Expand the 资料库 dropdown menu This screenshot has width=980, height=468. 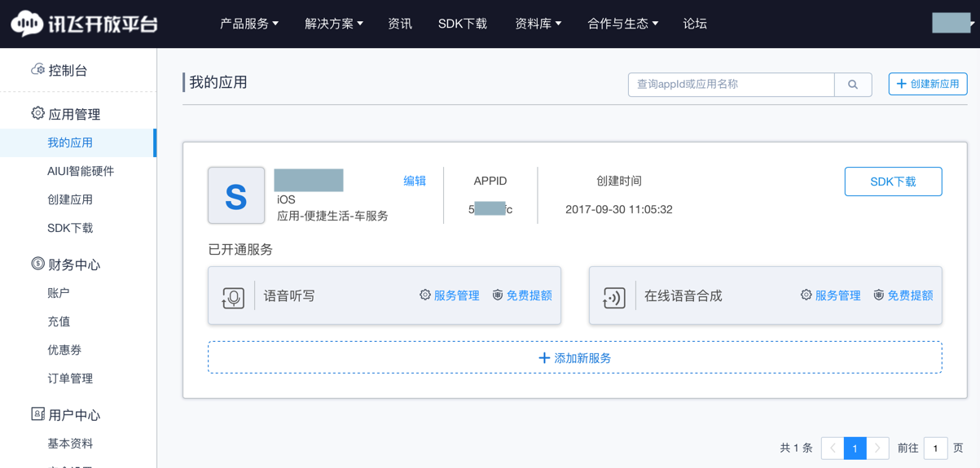click(x=538, y=24)
